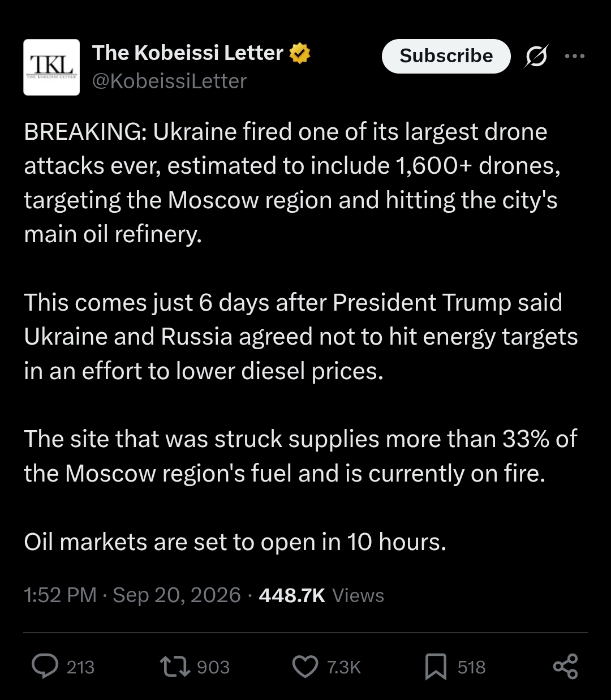Screen dimensions: 611x700
Task: Tap the 518 bookmarks count
Action: tap(472, 667)
